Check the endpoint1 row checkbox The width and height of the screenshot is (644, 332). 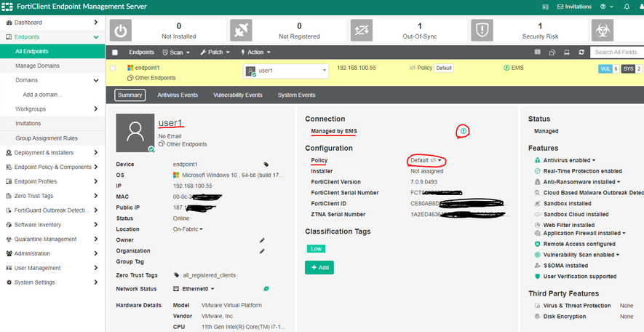[x=113, y=68]
